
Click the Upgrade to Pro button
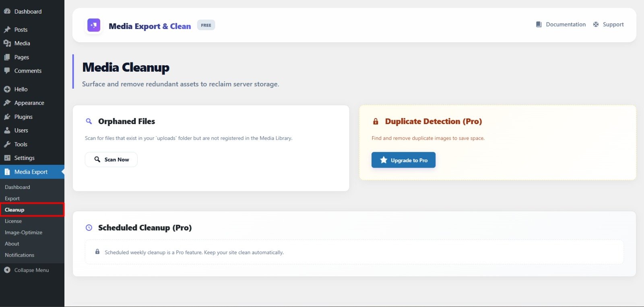403,160
